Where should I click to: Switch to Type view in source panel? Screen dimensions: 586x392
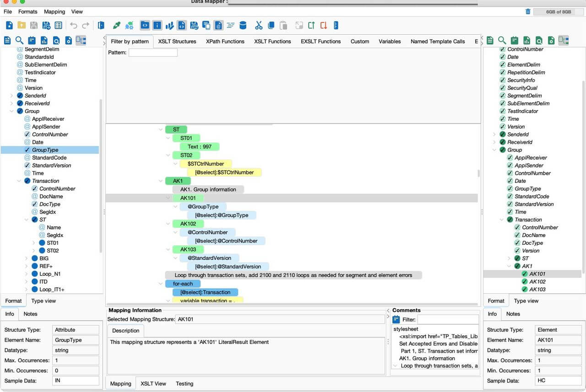click(43, 301)
